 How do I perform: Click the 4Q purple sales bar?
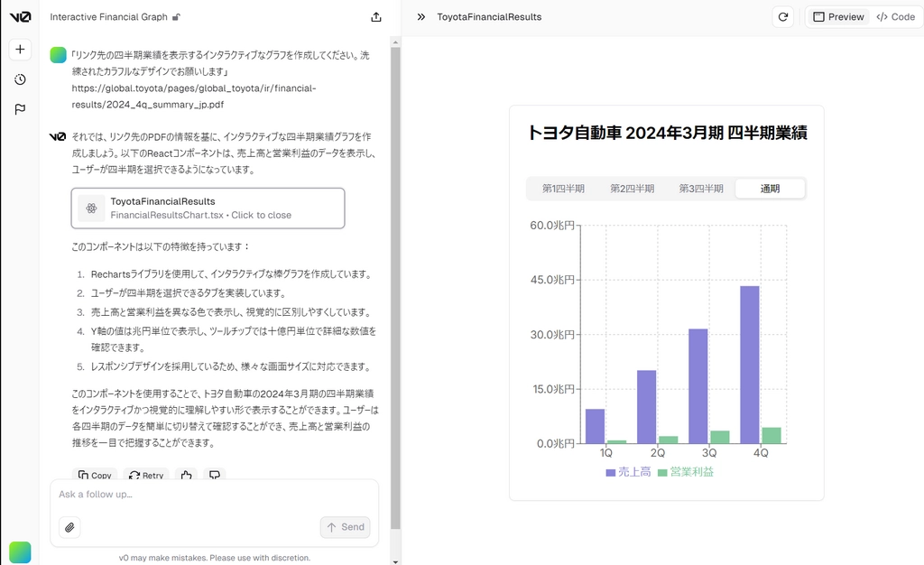click(750, 365)
